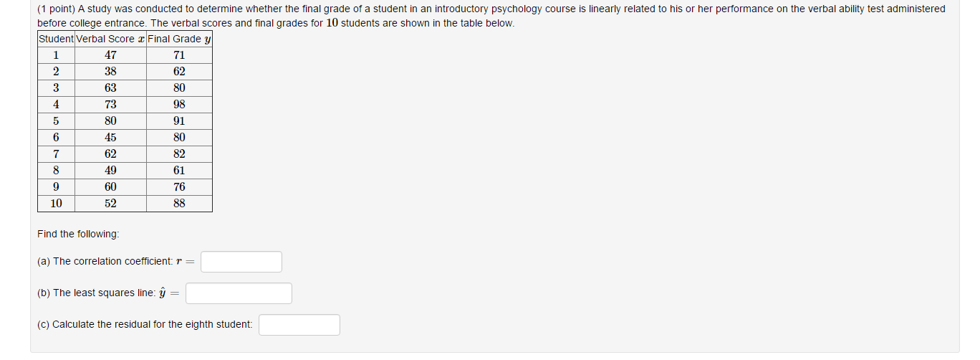Click student number 3 in the first column
Viewport: 980px width, 360px height.
[56, 88]
